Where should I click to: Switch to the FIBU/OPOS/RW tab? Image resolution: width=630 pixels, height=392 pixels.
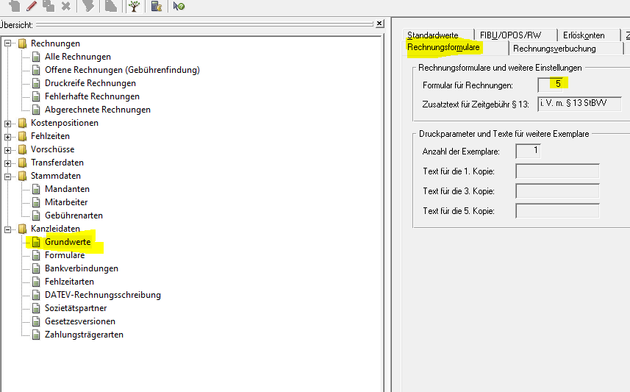coord(511,35)
